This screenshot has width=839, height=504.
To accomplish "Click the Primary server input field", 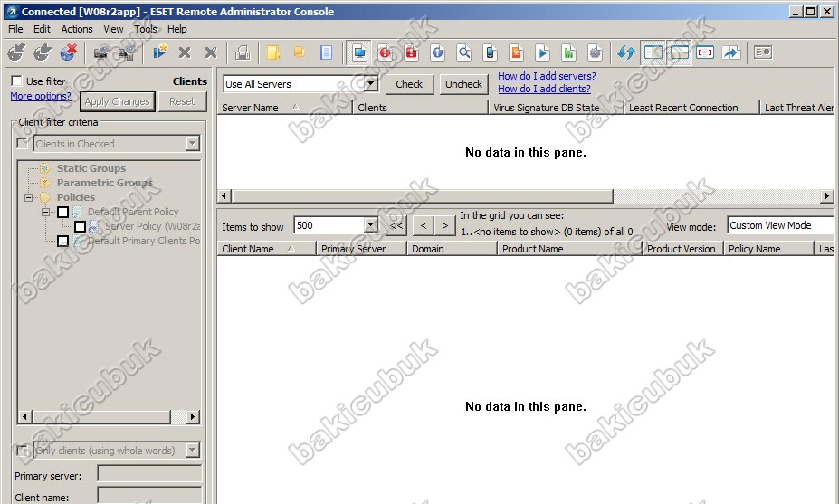I will (x=150, y=474).
